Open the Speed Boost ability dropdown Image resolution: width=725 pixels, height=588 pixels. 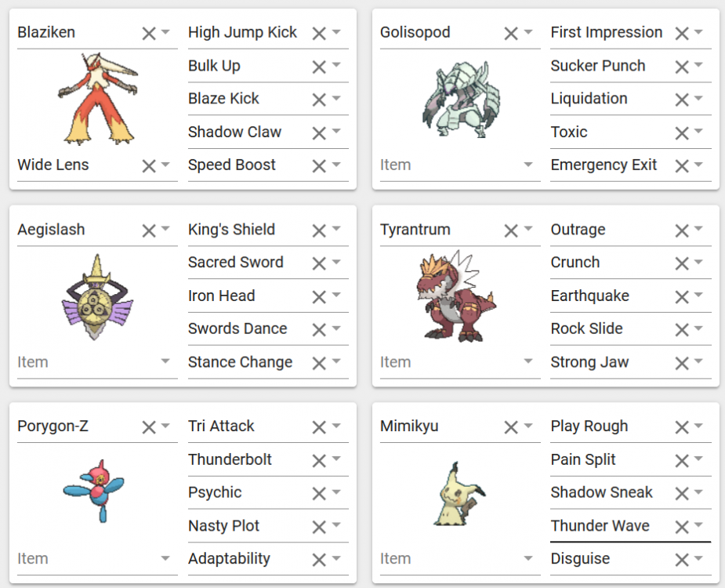coord(336,164)
